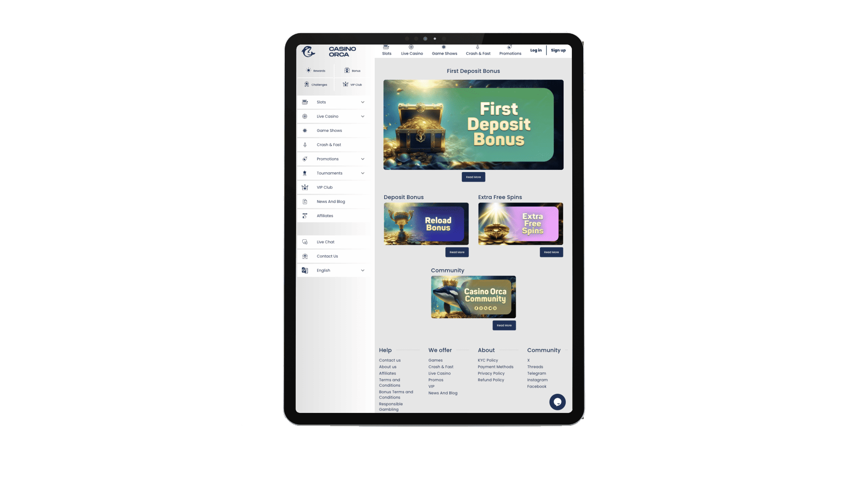868x495 pixels.
Task: Click the Sign up button top right
Action: (558, 50)
